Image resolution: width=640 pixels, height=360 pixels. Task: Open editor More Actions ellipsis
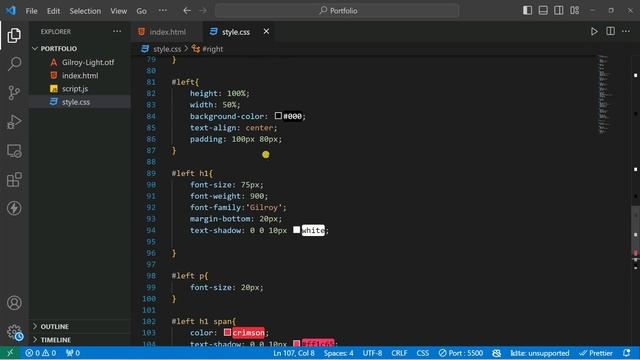[626, 31]
